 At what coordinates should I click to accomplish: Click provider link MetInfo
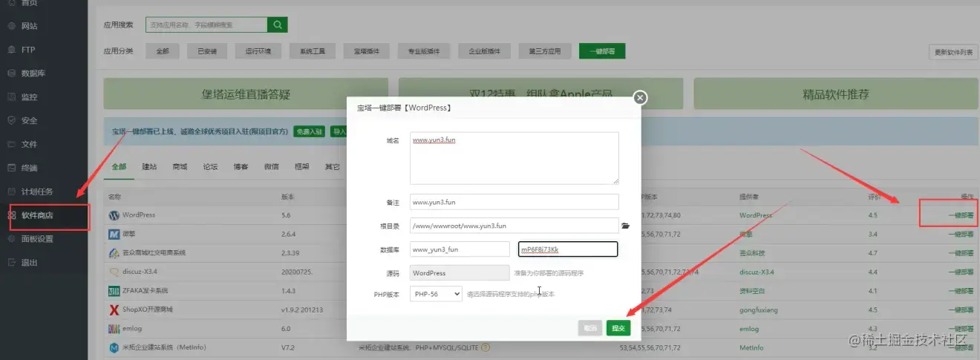(751, 347)
